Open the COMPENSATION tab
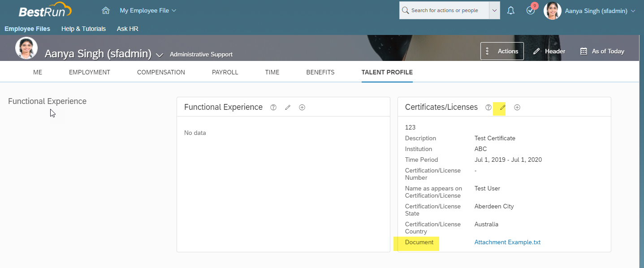644x268 pixels. point(161,72)
